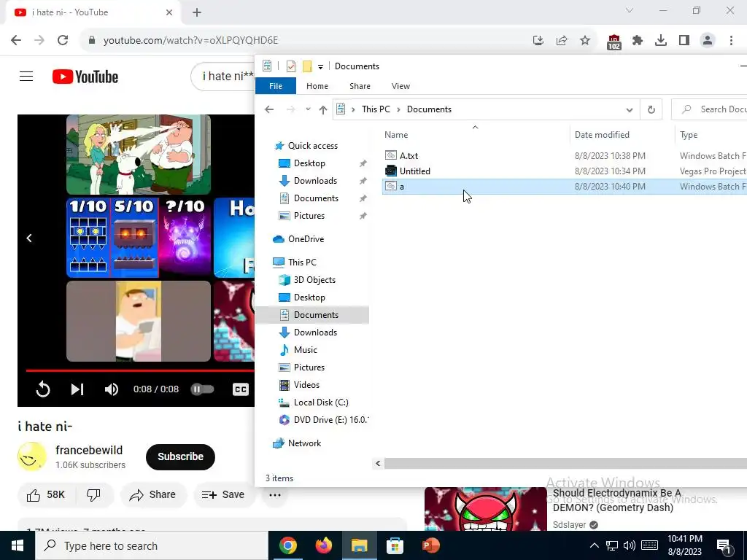Open Chrome profile avatar

pos(708,41)
